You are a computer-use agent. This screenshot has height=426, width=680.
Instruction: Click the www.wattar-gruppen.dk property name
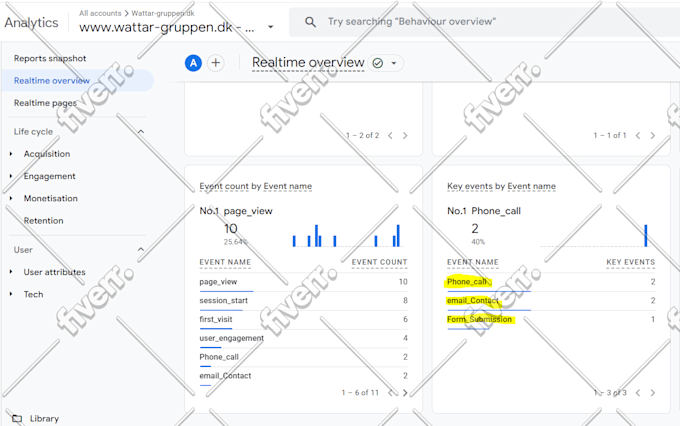coord(167,27)
